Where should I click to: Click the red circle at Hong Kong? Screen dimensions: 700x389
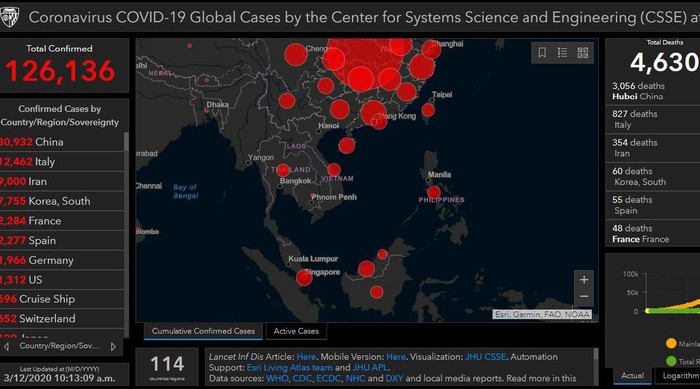[379, 121]
